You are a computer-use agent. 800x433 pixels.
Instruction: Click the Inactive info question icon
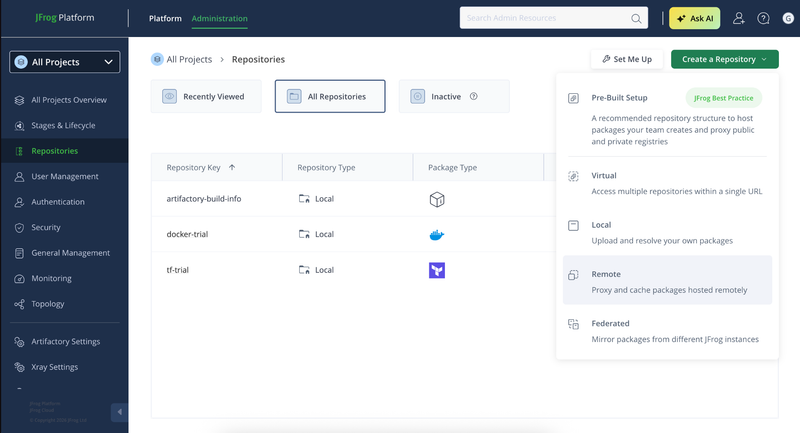[x=473, y=97]
